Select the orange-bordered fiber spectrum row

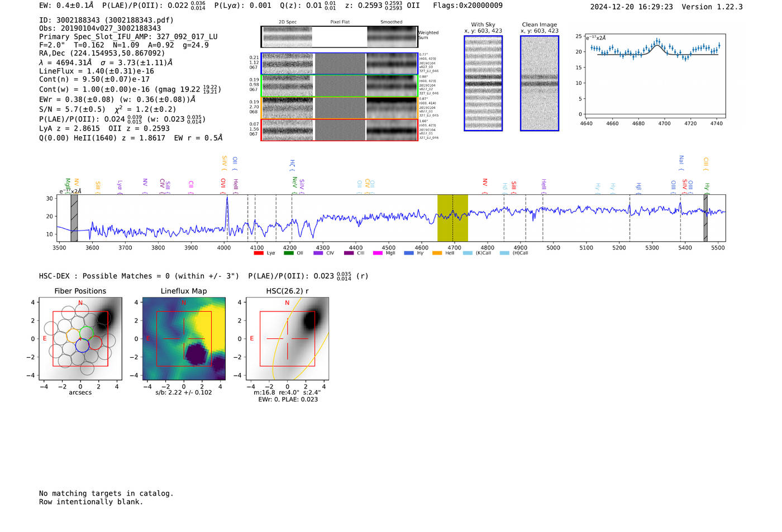pos(340,108)
